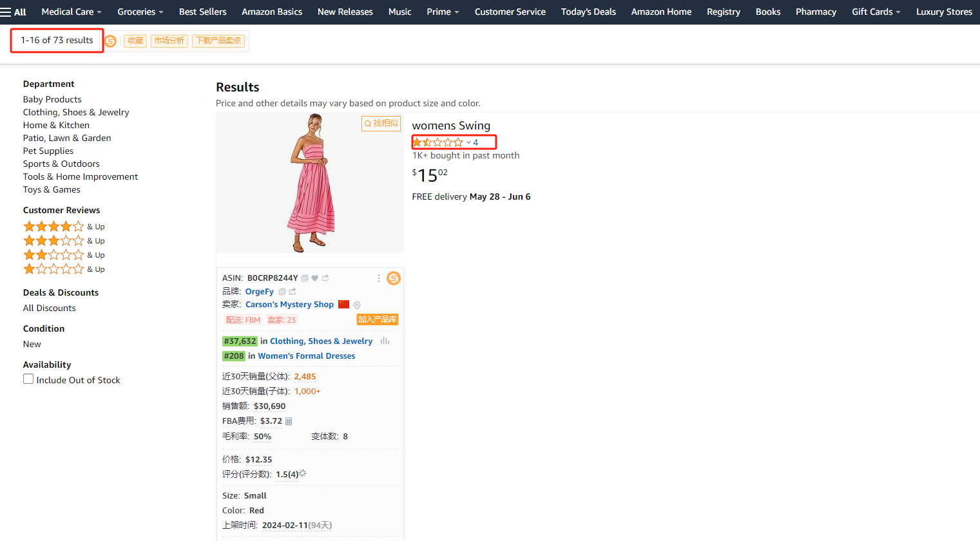Open the FBA fee calculator icon
The image size is (980, 541).
point(289,421)
